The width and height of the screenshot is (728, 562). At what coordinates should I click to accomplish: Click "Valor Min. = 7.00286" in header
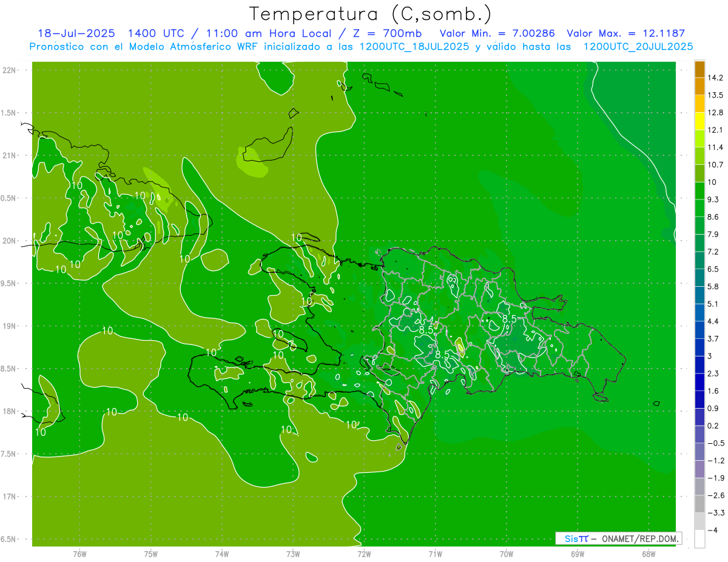pyautogui.click(x=497, y=33)
